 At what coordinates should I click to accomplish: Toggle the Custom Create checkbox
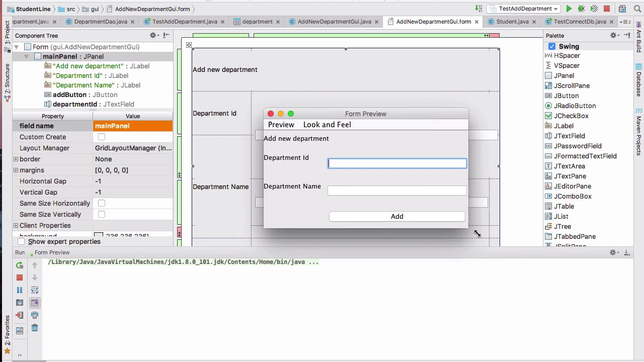pyautogui.click(x=102, y=137)
